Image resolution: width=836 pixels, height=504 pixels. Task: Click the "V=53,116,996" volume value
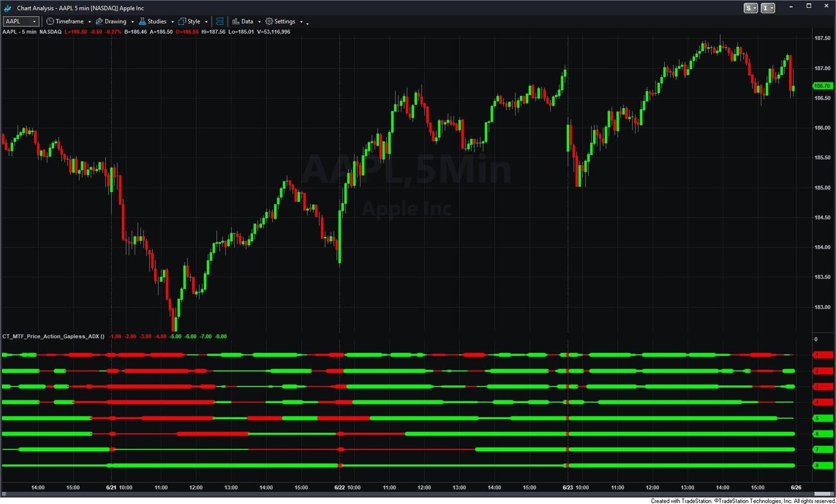pyautogui.click(x=274, y=32)
